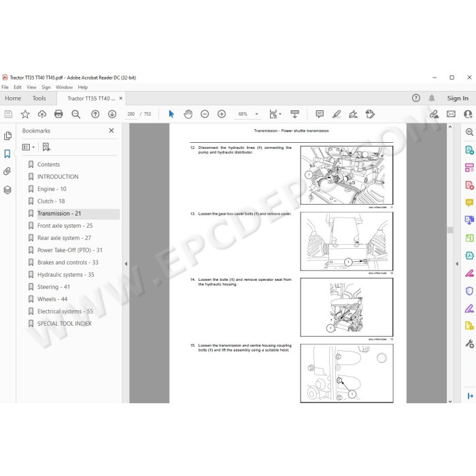476x476 pixels.
Task: Open the Sign document tool
Action: point(353,114)
